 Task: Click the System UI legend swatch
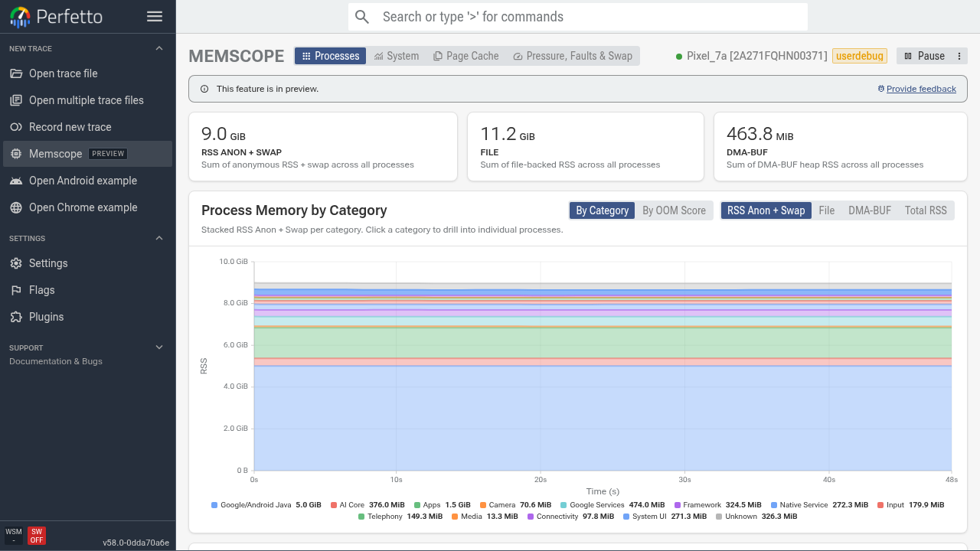[x=626, y=517]
